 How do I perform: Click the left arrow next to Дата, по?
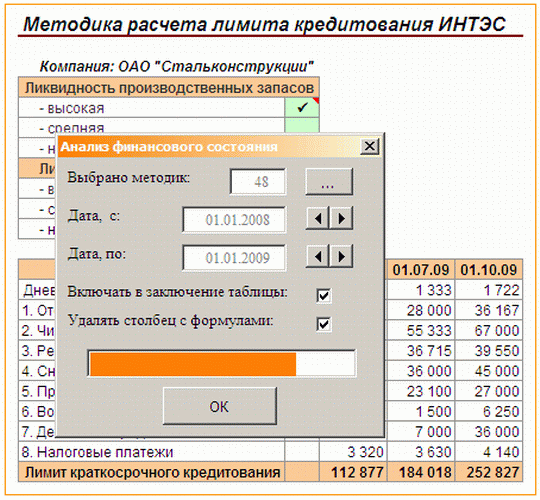coord(318,256)
